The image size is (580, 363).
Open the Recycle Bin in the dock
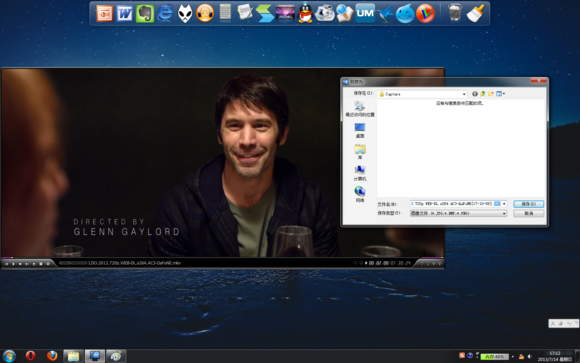coord(455,13)
